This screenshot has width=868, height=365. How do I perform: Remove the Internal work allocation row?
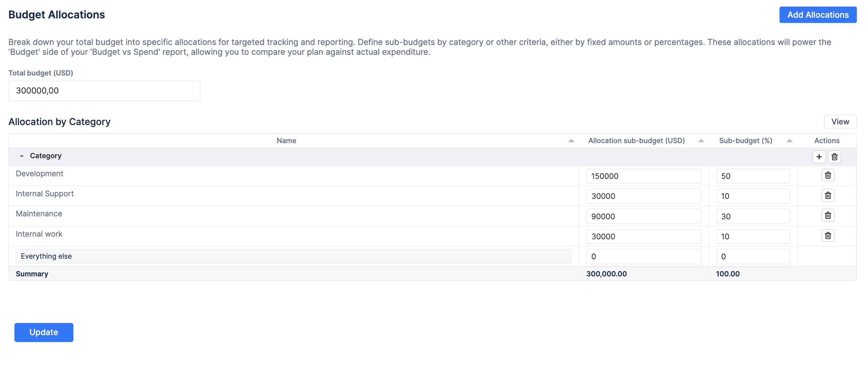[828, 235]
